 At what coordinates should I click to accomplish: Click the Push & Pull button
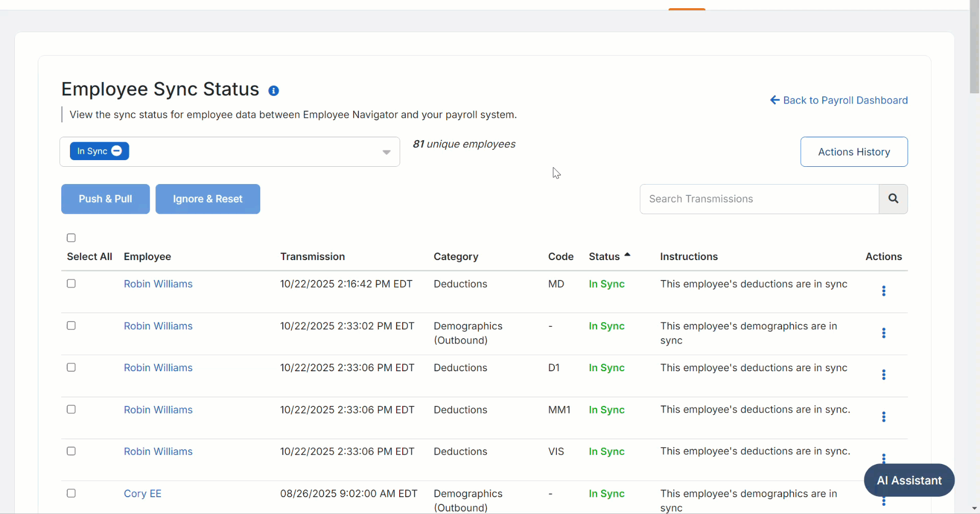[106, 199]
